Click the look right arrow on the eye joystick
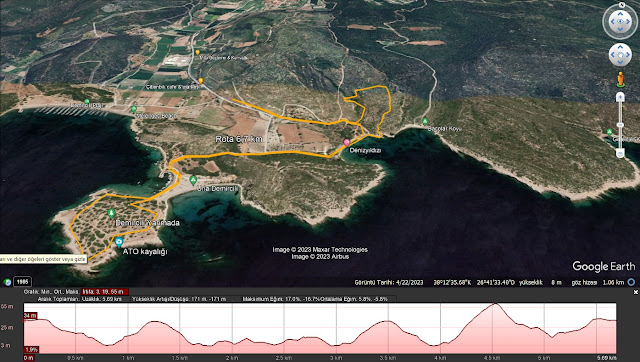Viewport: 640px width, 362px height. click(x=628, y=21)
